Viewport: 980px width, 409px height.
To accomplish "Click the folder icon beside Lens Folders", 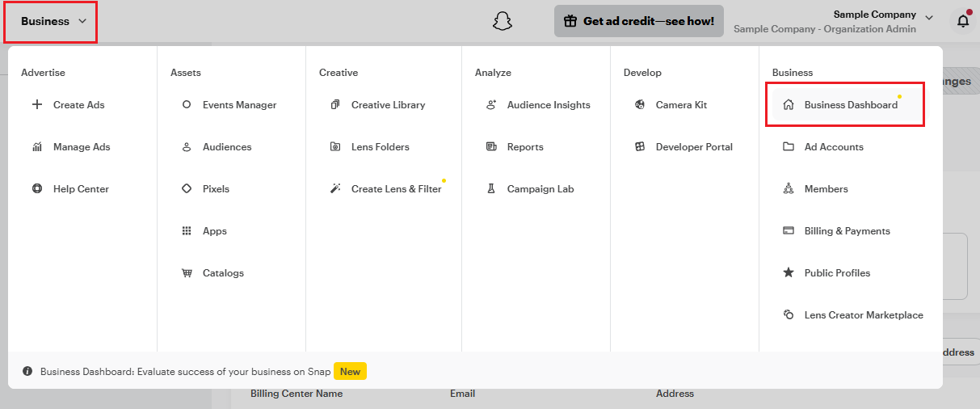I will click(335, 147).
